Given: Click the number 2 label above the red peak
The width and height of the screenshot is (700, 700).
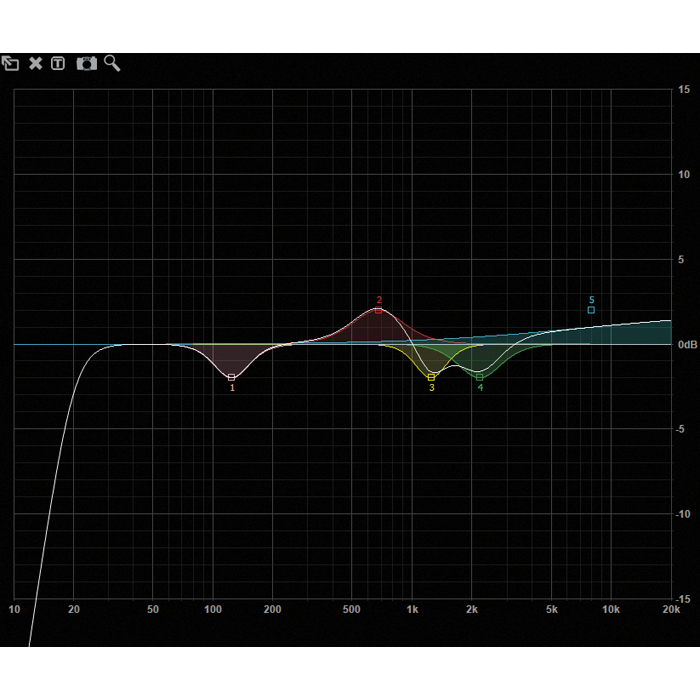Looking at the screenshot, I should click(379, 300).
